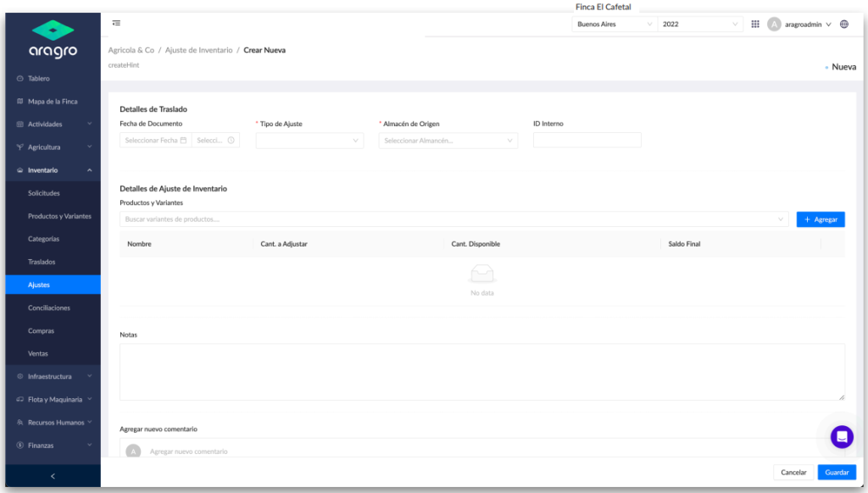This screenshot has height=493, width=868.
Task: Click the Agregar button
Action: pyautogui.click(x=821, y=219)
